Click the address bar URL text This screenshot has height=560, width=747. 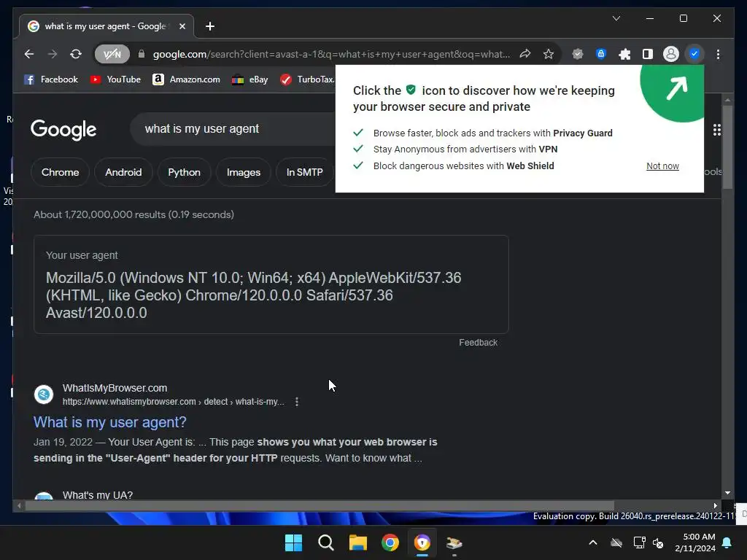tap(331, 54)
